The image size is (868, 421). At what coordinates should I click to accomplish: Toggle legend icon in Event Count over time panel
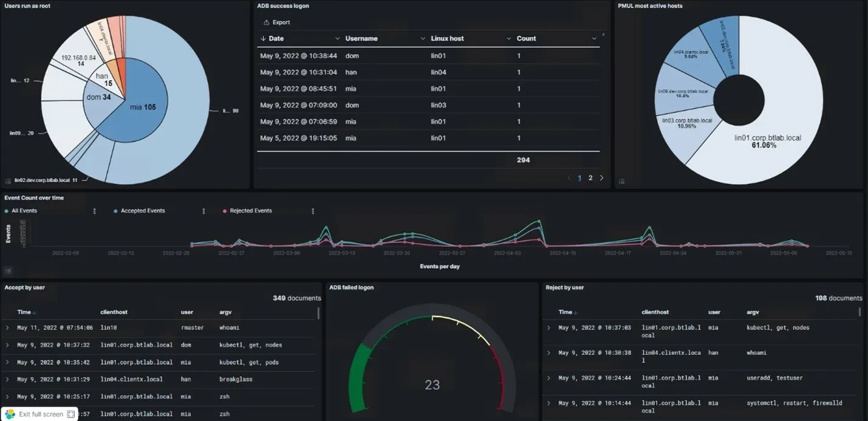tap(8, 271)
